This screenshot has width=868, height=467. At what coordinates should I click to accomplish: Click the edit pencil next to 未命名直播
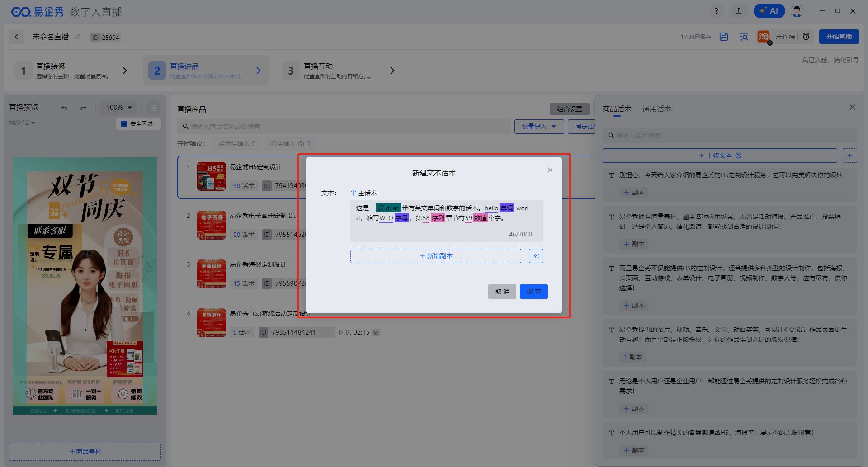coord(78,37)
